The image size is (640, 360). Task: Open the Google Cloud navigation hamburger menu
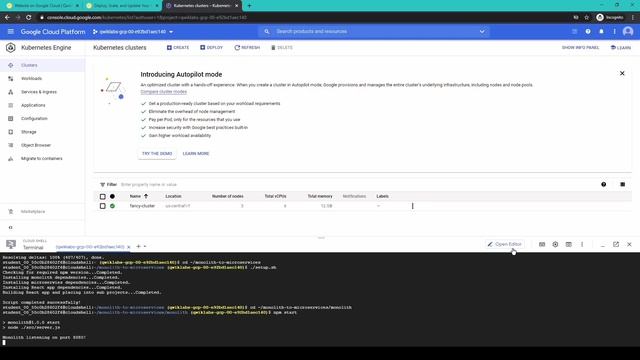(x=11, y=31)
